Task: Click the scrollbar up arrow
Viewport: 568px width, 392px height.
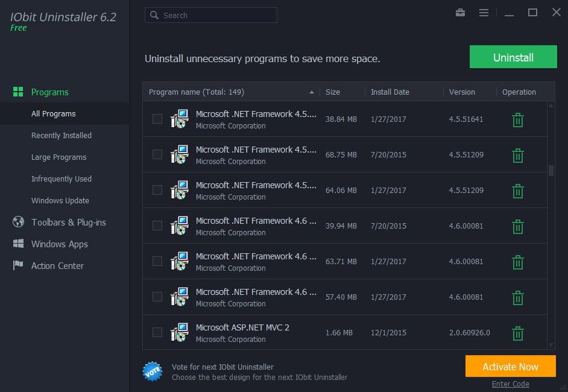Action: coord(551,106)
